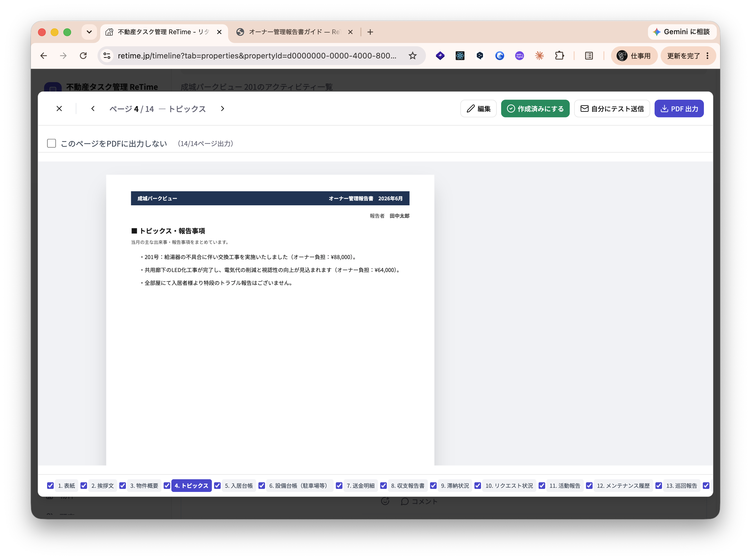Go to the previous report page
751x560 pixels.
(93, 109)
